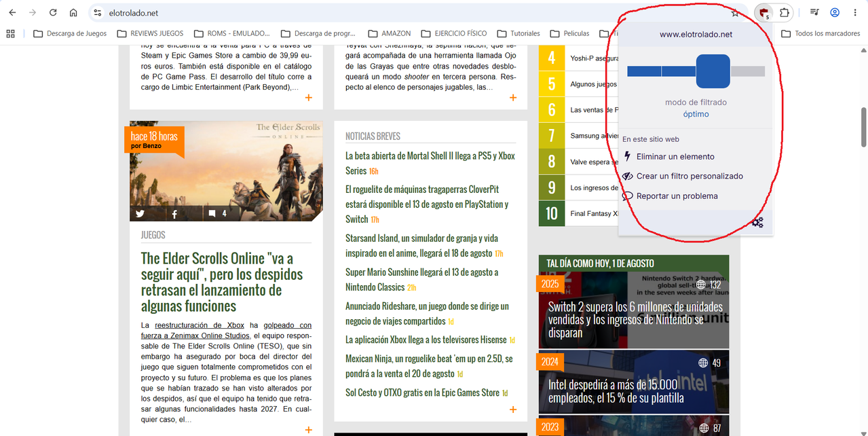Click the lightning icon for Eliminar un elemento
Viewport: 868px width, 436px height.
pyautogui.click(x=627, y=156)
